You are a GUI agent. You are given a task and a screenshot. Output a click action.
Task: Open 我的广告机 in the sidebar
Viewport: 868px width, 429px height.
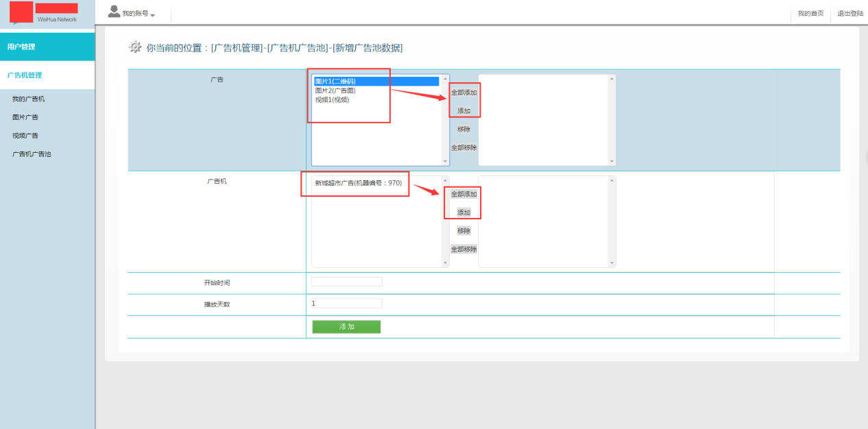pyautogui.click(x=28, y=99)
